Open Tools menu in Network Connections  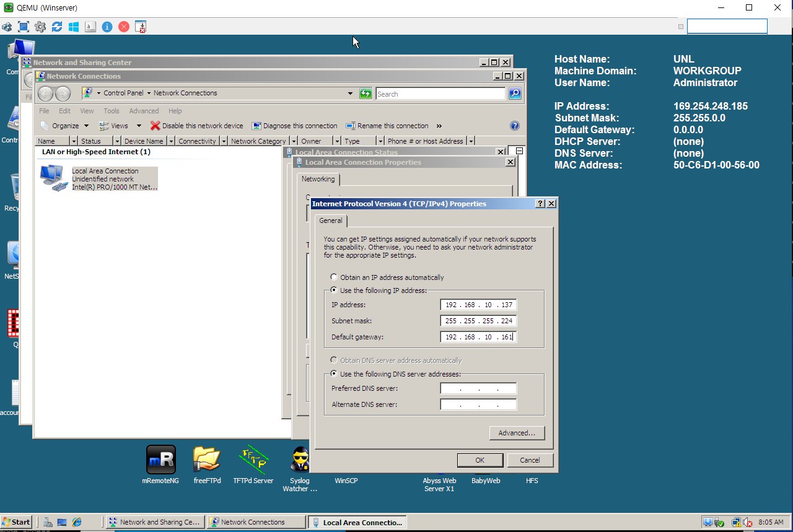tap(112, 111)
